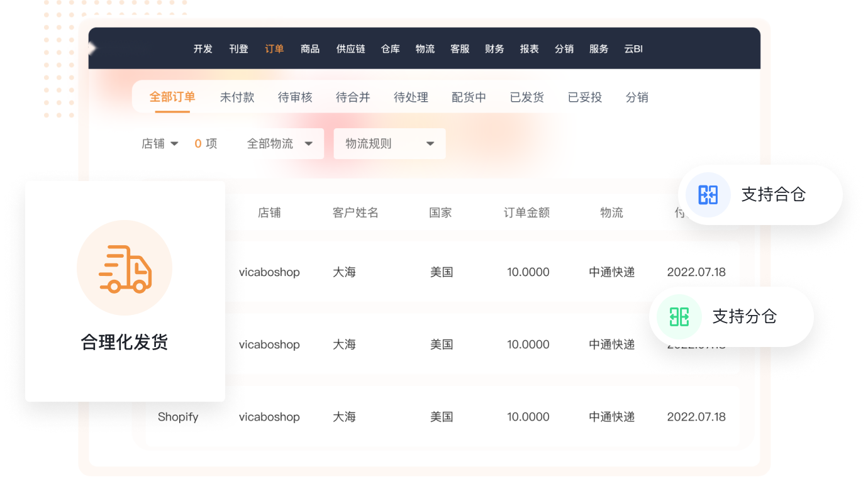Click the 客户姓名 column header
The width and height of the screenshot is (868, 479).
[355, 213]
